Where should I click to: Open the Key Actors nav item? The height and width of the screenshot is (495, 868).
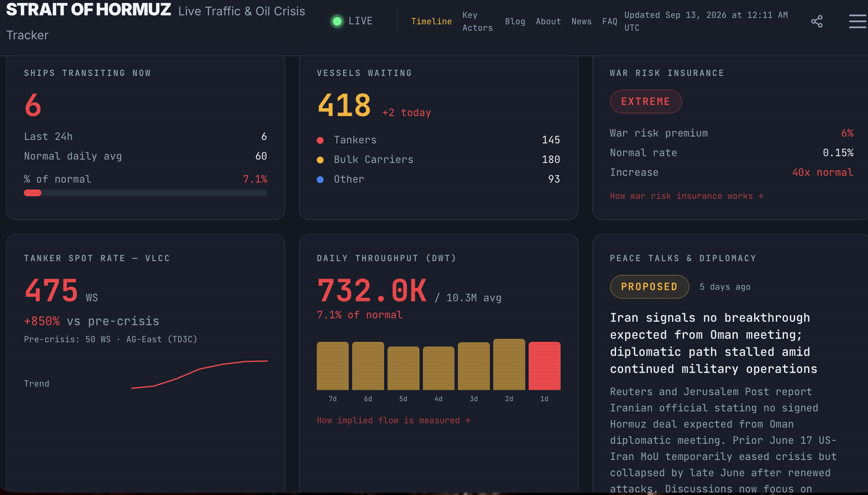[477, 21]
